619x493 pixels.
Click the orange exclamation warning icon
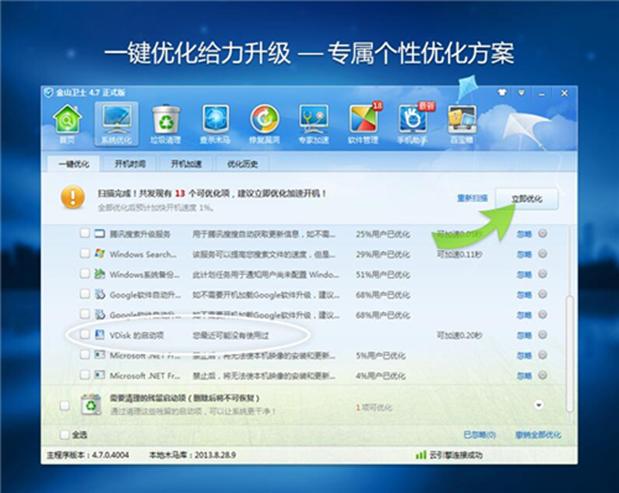click(73, 197)
